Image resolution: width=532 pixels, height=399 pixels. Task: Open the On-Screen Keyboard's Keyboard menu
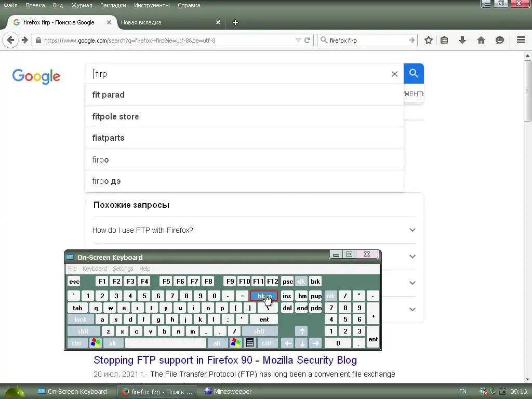pos(95,269)
